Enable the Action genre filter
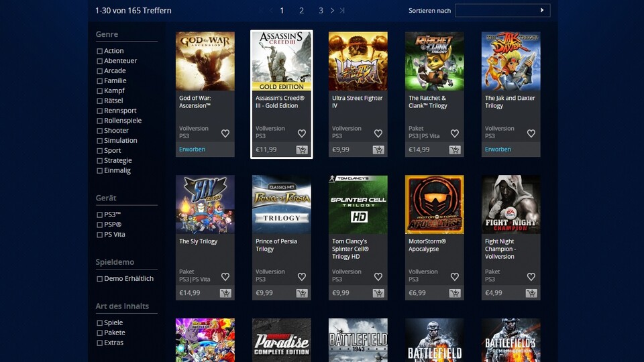644x362 pixels. tap(99, 52)
